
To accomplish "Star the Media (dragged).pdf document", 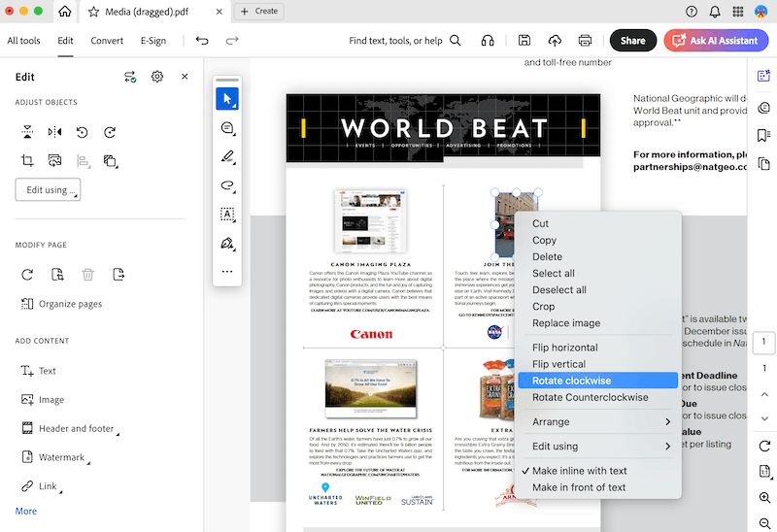I will pos(93,12).
